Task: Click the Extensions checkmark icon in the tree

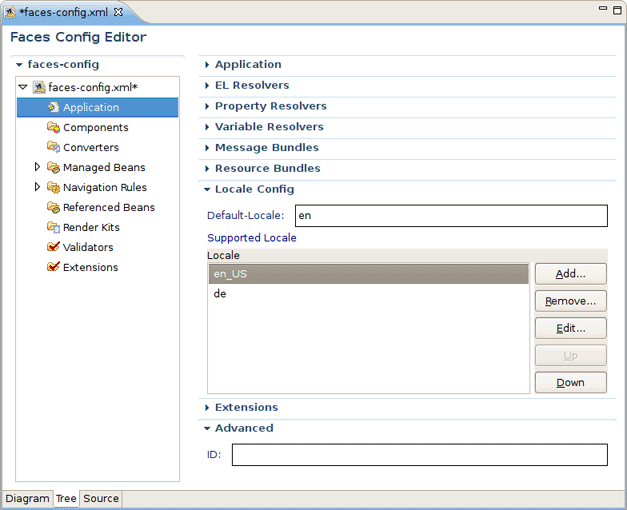Action: [53, 266]
